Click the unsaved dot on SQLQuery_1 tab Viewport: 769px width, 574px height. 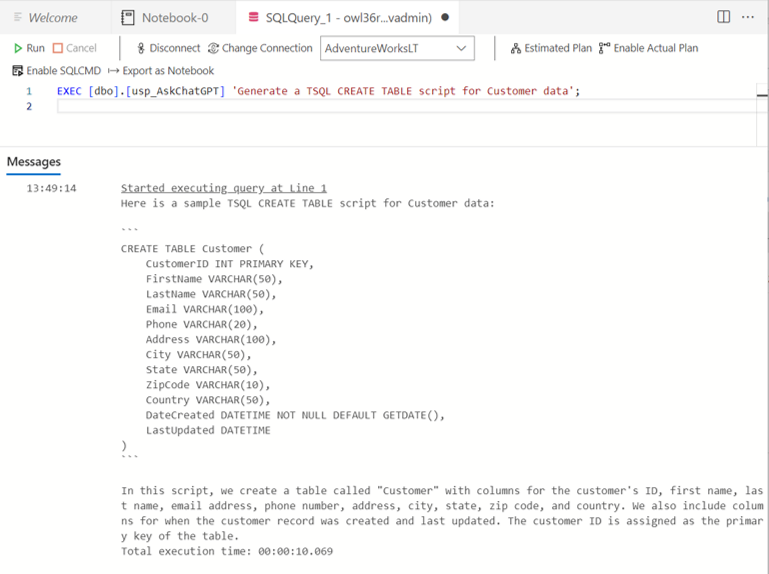(445, 17)
